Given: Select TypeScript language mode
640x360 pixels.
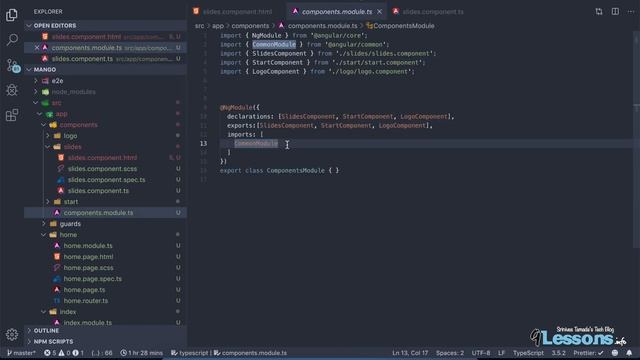Looking at the screenshot, I should point(528,353).
